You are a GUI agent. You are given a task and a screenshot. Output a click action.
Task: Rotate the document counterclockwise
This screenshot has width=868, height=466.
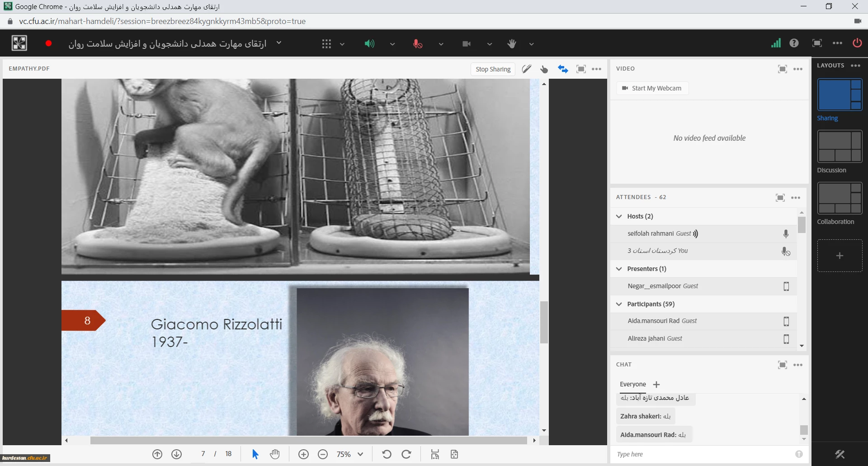(x=387, y=454)
